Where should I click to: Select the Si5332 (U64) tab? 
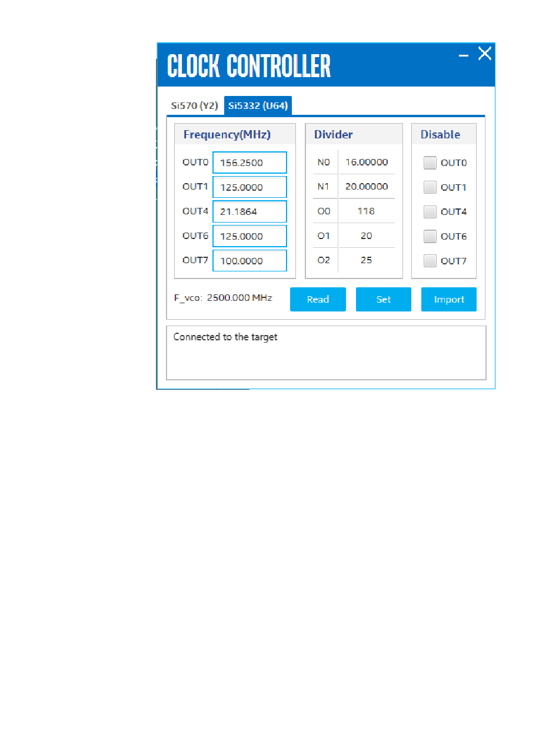pos(258,106)
